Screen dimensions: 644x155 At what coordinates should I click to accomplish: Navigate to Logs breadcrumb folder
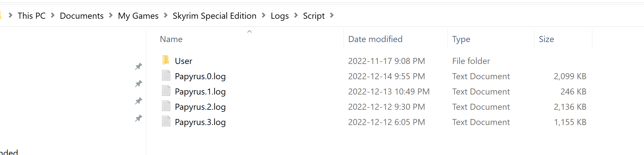coord(280,16)
